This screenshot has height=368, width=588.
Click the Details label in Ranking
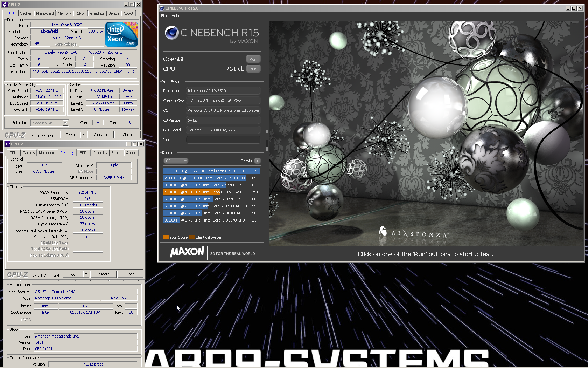[x=246, y=161]
